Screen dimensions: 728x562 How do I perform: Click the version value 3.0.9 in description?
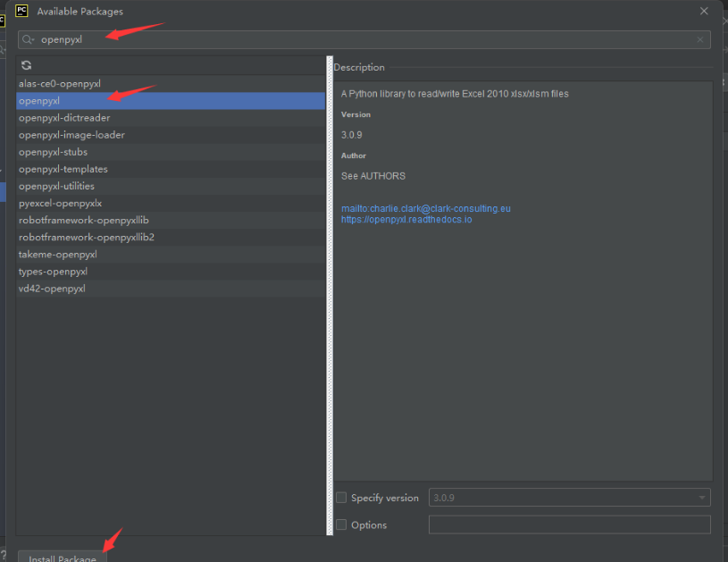click(x=351, y=135)
